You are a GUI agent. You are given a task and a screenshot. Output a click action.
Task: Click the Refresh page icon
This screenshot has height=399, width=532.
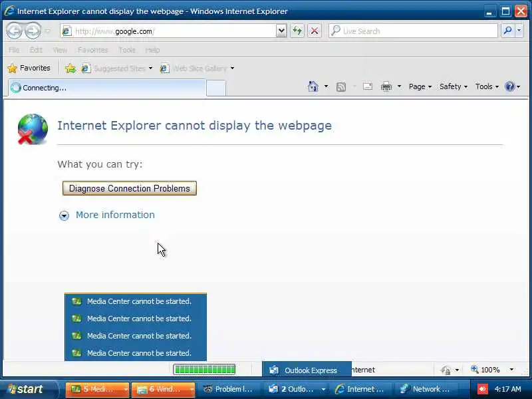297,31
